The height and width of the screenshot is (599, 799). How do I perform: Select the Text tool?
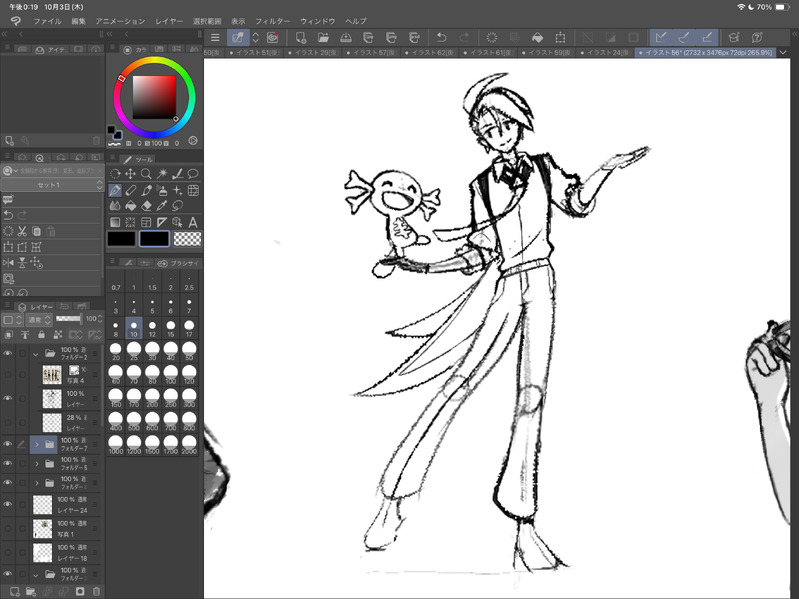[x=193, y=222]
